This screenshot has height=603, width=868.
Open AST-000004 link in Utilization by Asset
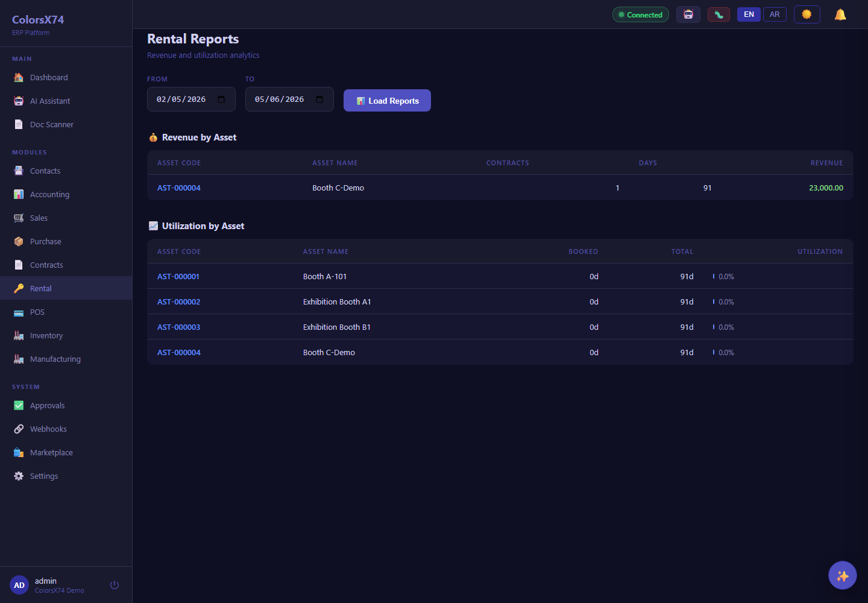[179, 353]
